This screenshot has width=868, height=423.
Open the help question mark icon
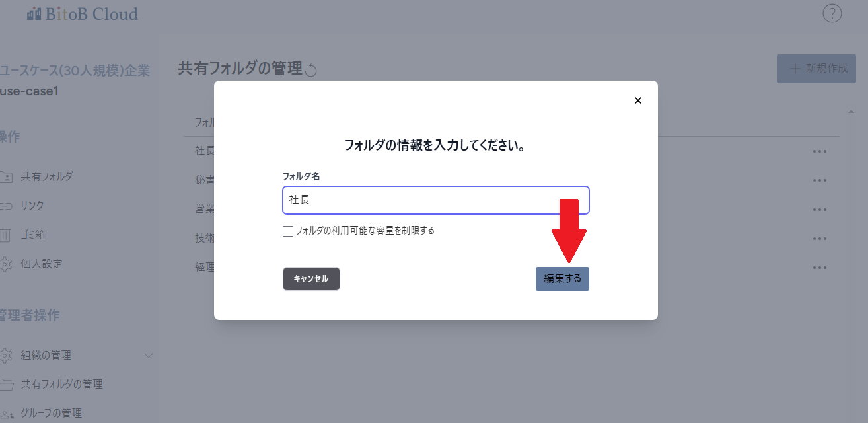coord(832,13)
